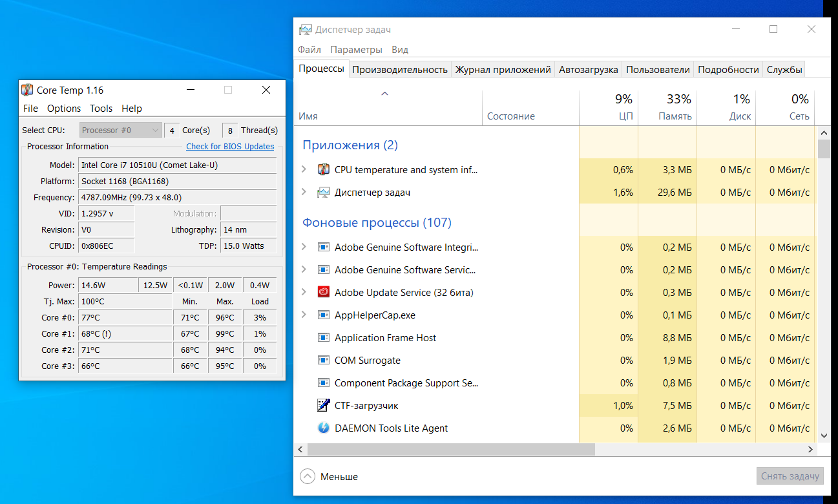This screenshot has width=838, height=504.
Task: Sort by the Сеть column header
Action: coord(799,116)
